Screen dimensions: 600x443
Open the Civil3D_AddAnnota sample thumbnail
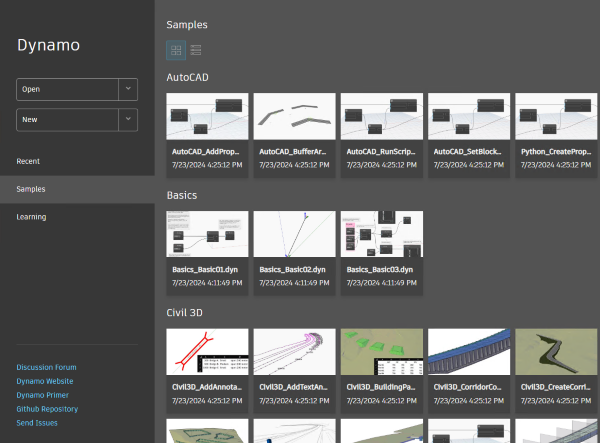click(x=207, y=352)
